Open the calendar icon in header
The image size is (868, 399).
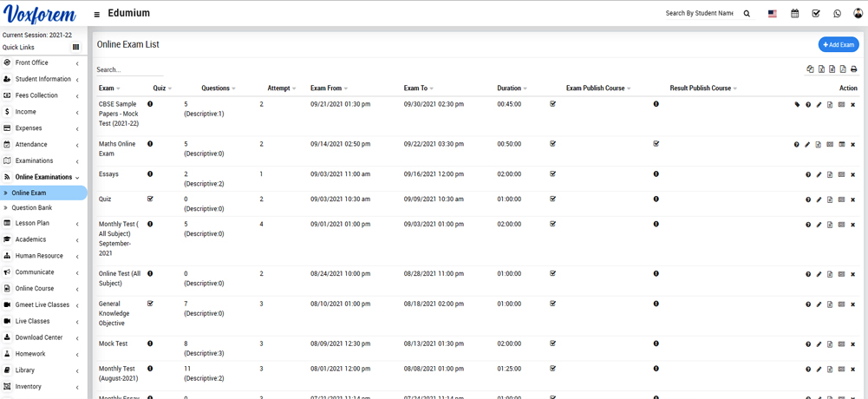pos(794,14)
